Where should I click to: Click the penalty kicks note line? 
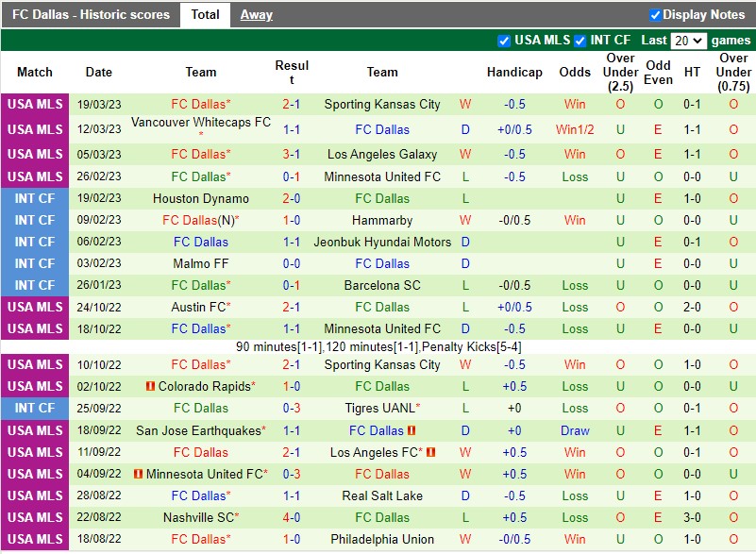pyautogui.click(x=378, y=346)
